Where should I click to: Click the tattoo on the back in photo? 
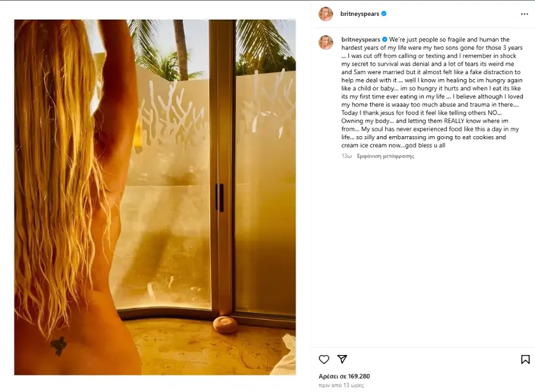pos(59,346)
